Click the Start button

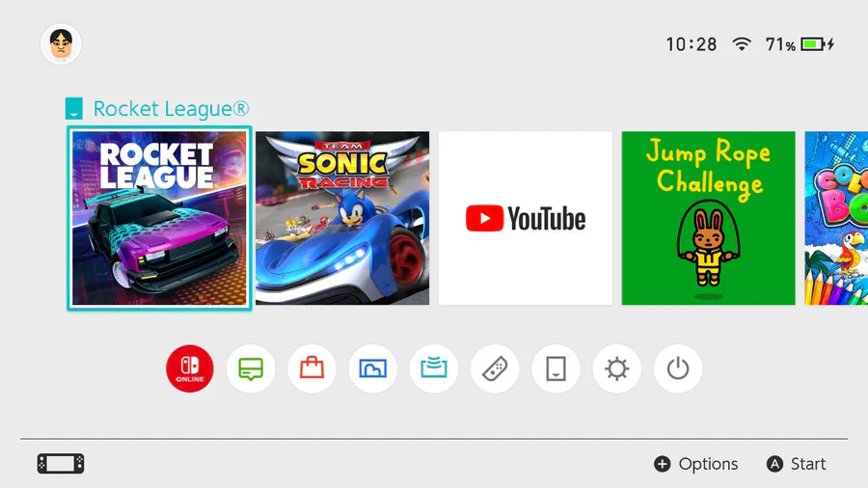point(796,464)
